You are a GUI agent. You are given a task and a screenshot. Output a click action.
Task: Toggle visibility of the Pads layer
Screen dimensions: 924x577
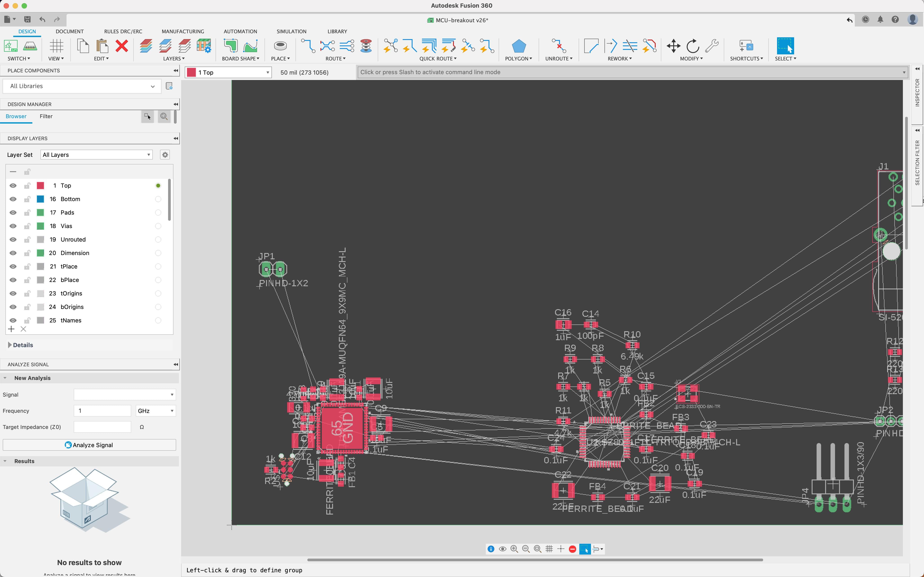click(13, 213)
